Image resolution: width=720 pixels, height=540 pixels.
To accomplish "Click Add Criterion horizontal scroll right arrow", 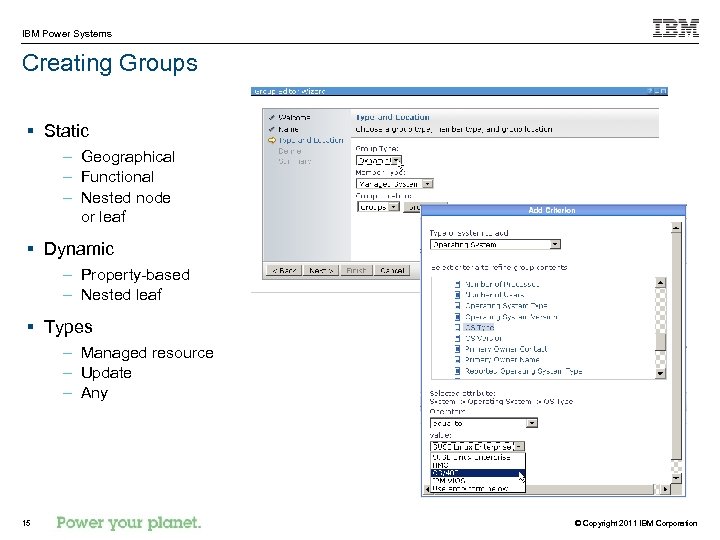I will coord(665,489).
